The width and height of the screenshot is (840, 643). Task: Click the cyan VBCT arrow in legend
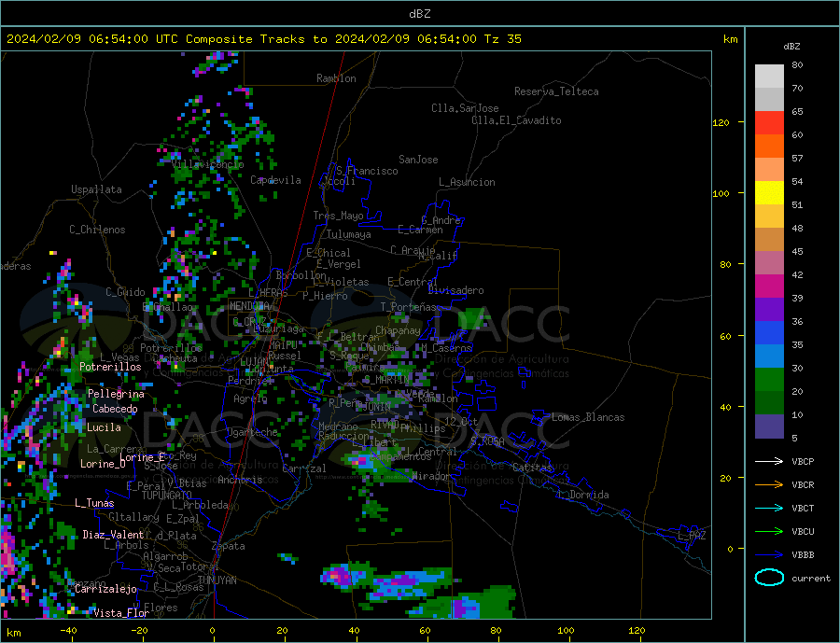tap(769, 508)
